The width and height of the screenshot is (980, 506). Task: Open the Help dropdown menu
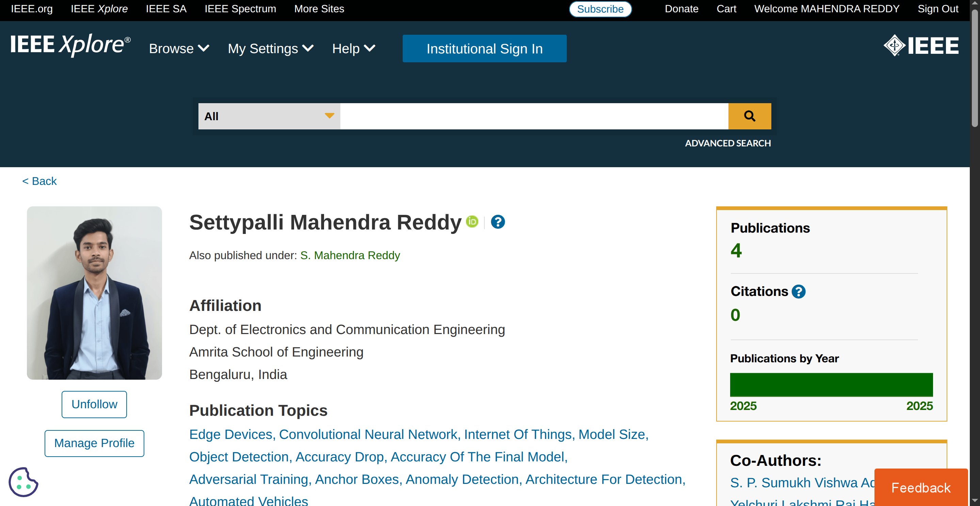coord(353,49)
